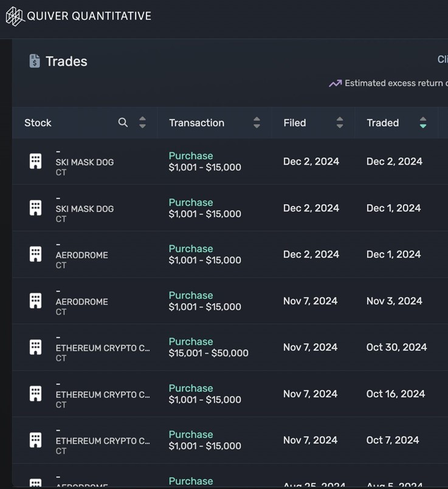Click the Stock column header label
The image size is (448, 489).
(x=38, y=123)
